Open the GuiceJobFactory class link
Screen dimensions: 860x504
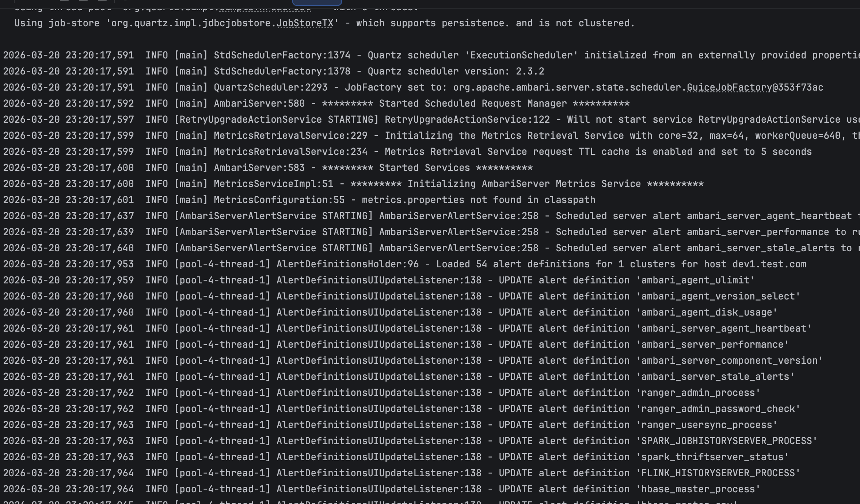pyautogui.click(x=729, y=88)
